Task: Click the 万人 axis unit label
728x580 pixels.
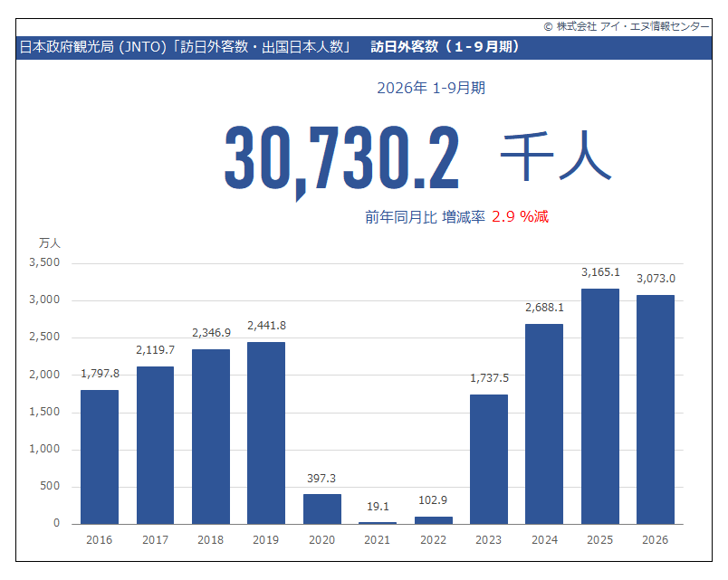Action: click(x=49, y=242)
